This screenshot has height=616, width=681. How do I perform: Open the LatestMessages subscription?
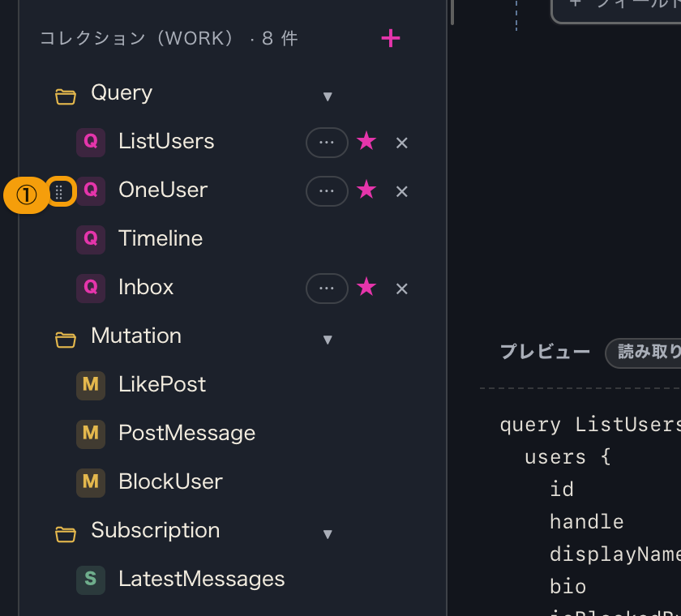pos(202,579)
